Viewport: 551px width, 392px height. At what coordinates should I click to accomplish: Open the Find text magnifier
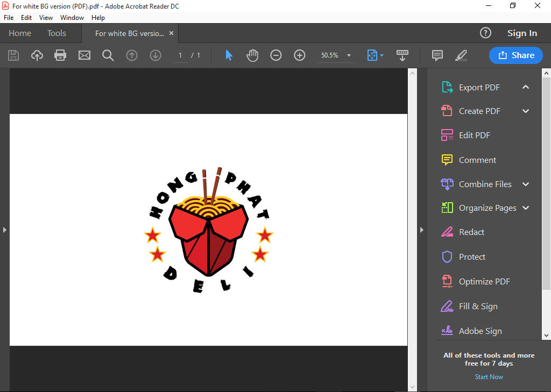pyautogui.click(x=108, y=55)
